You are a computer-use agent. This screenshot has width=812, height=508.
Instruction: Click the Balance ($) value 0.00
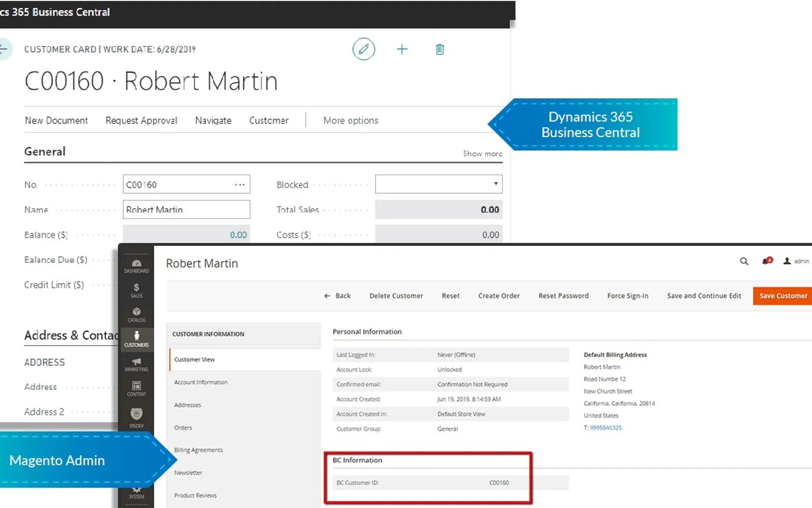(238, 235)
